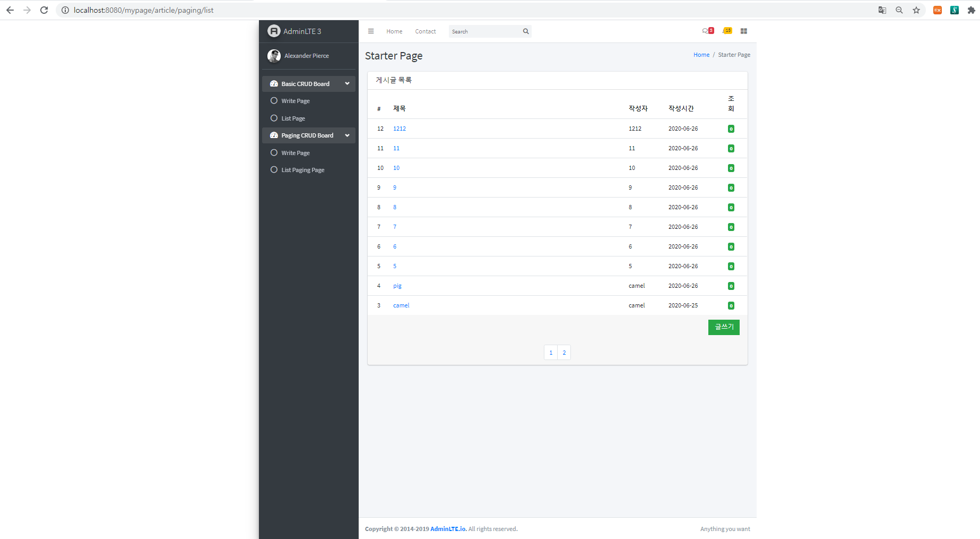Click the search magnifier icon in navbar
980x539 pixels.
click(526, 31)
